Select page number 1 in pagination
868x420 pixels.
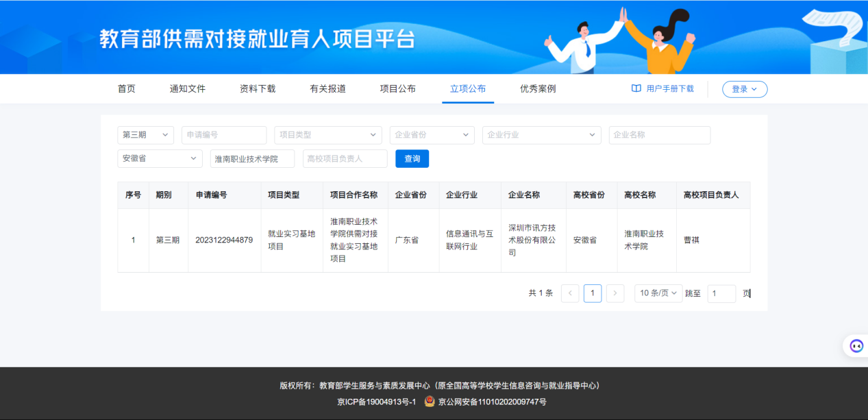point(593,293)
